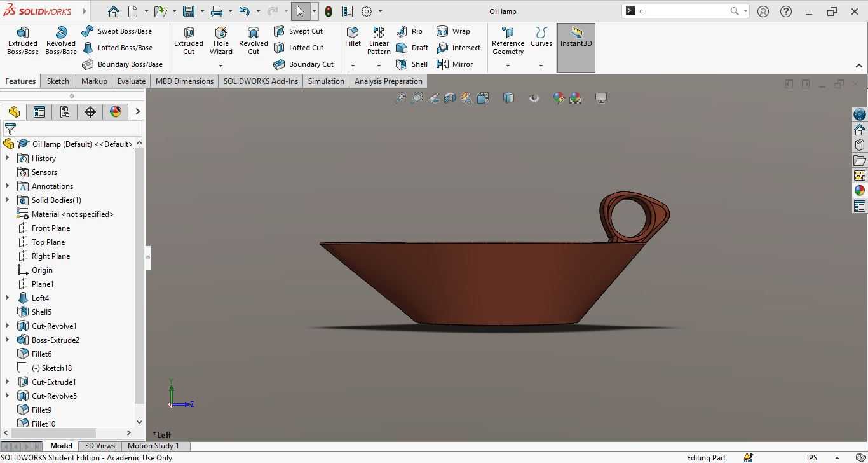Select Cut-Extrude1 in the feature tree
Image resolution: width=868 pixels, height=463 pixels.
pyautogui.click(x=53, y=382)
